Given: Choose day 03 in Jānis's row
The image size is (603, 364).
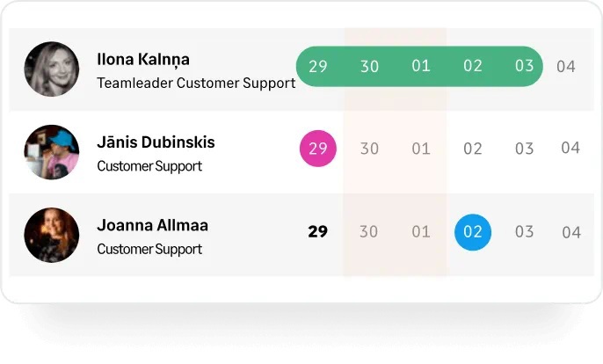Looking at the screenshot, I should click(x=525, y=149).
